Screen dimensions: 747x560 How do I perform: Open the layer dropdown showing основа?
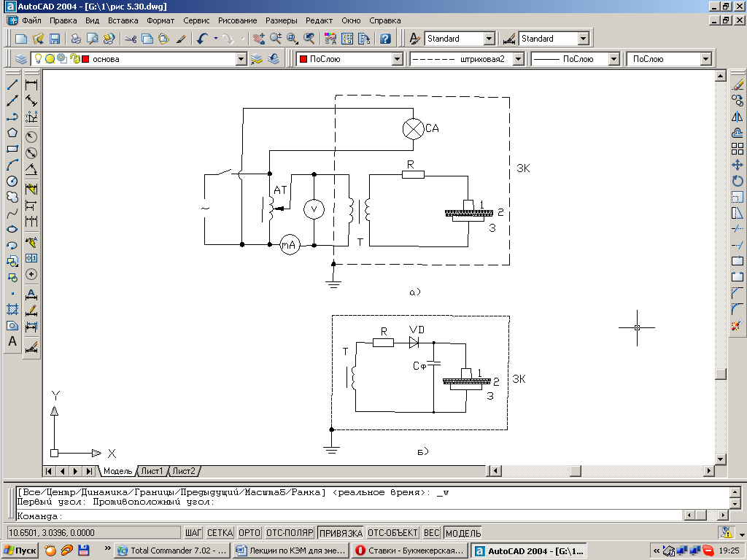point(241,59)
